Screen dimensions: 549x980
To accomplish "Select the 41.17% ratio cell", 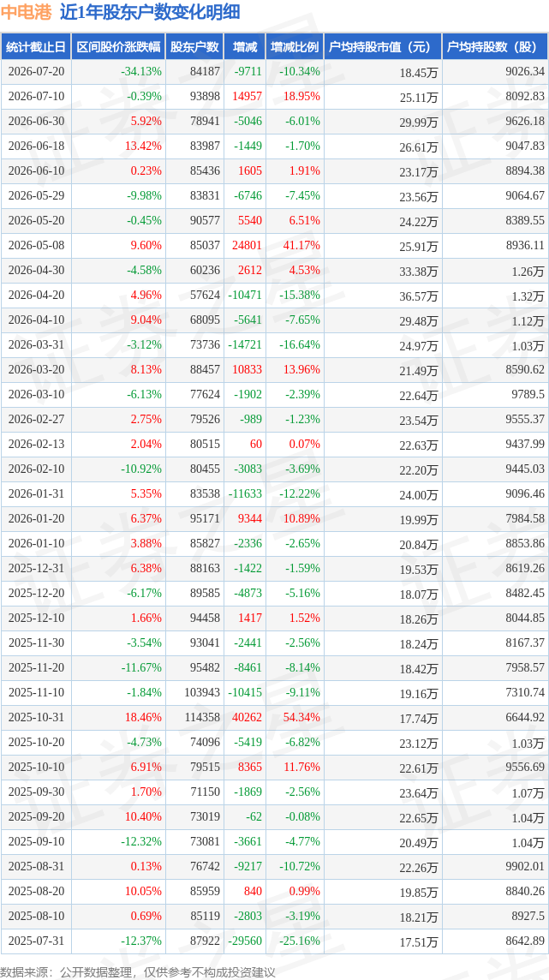I will 302,246.
